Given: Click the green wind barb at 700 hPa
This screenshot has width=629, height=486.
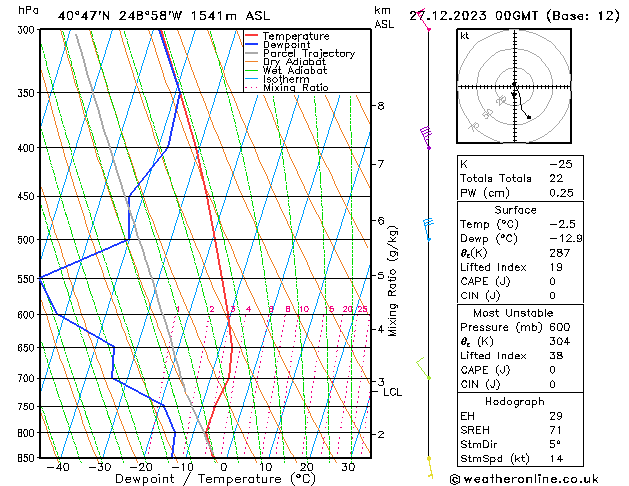Looking at the screenshot, I should 424,369.
